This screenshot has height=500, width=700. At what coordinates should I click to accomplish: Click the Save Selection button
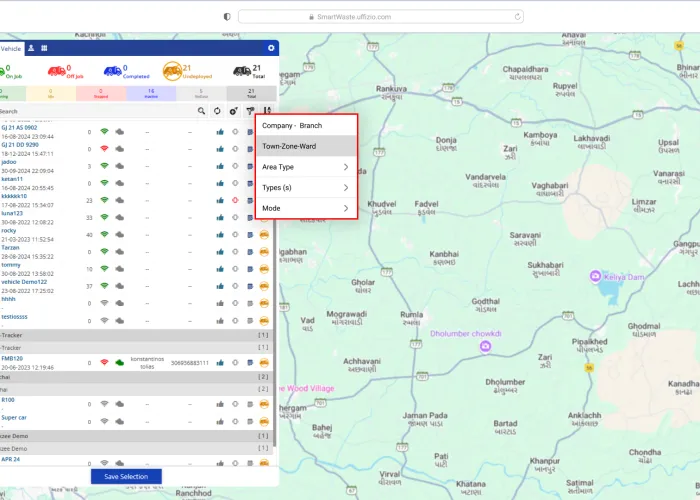[x=126, y=476]
